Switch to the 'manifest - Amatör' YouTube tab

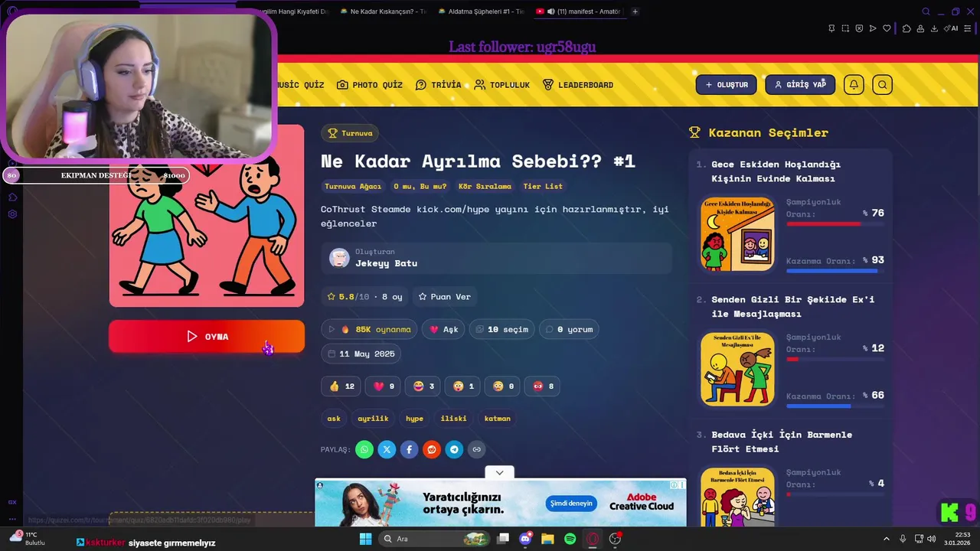click(x=580, y=11)
